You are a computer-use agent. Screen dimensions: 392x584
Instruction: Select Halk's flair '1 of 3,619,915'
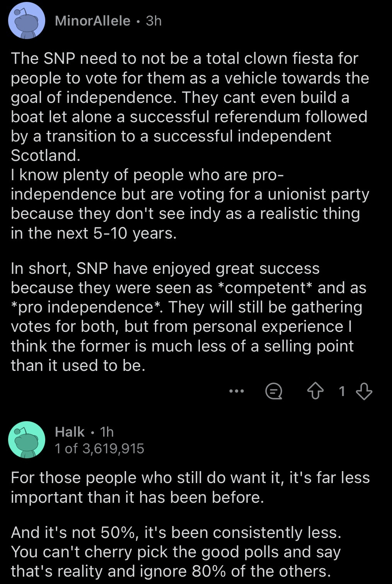click(x=99, y=448)
